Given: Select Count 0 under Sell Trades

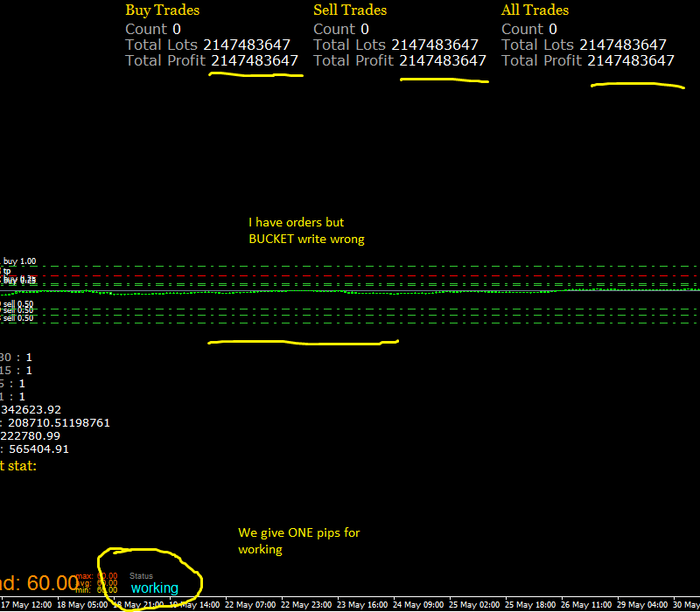Looking at the screenshot, I should (x=341, y=29).
